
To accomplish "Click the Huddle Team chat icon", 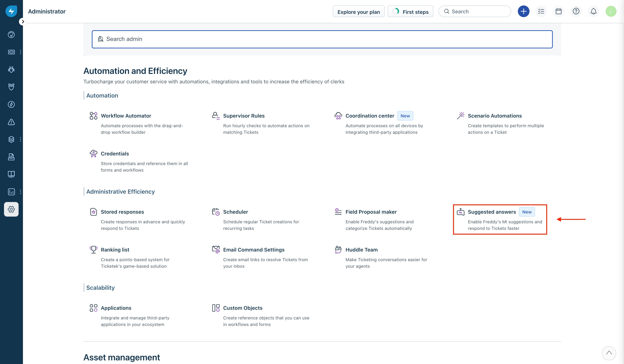I will (338, 250).
